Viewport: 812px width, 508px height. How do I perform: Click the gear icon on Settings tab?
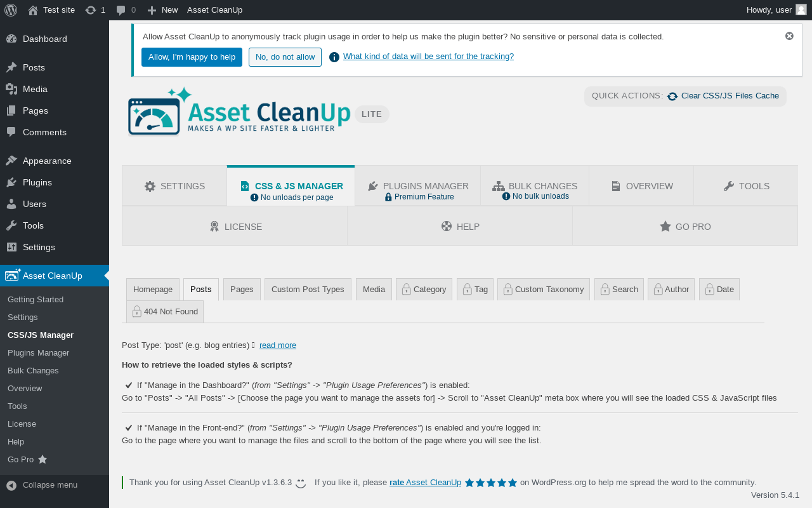point(150,186)
